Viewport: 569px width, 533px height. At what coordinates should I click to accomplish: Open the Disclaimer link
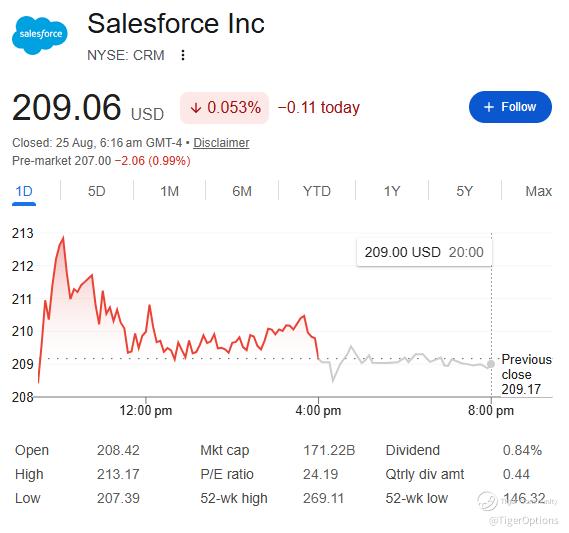click(x=221, y=143)
